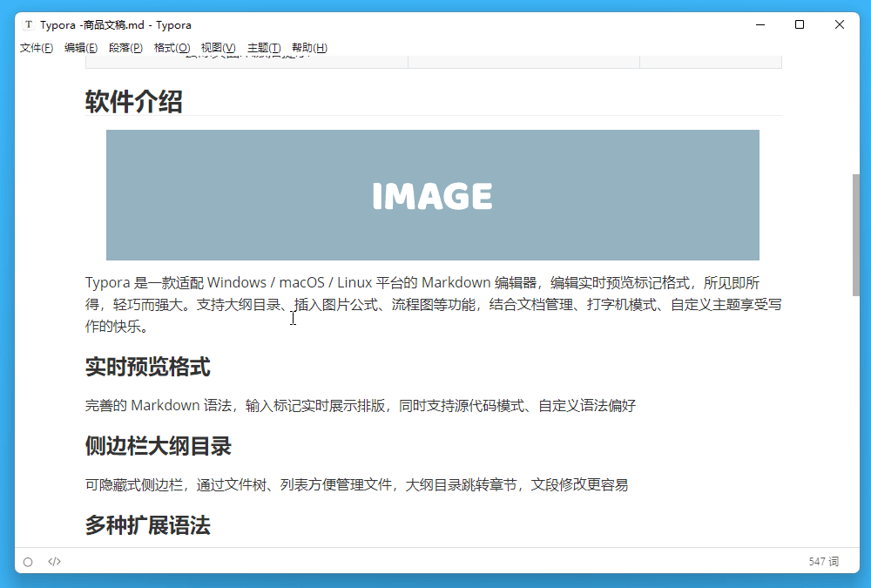
Task: Open the 段落(P) menu
Action: 126,48
